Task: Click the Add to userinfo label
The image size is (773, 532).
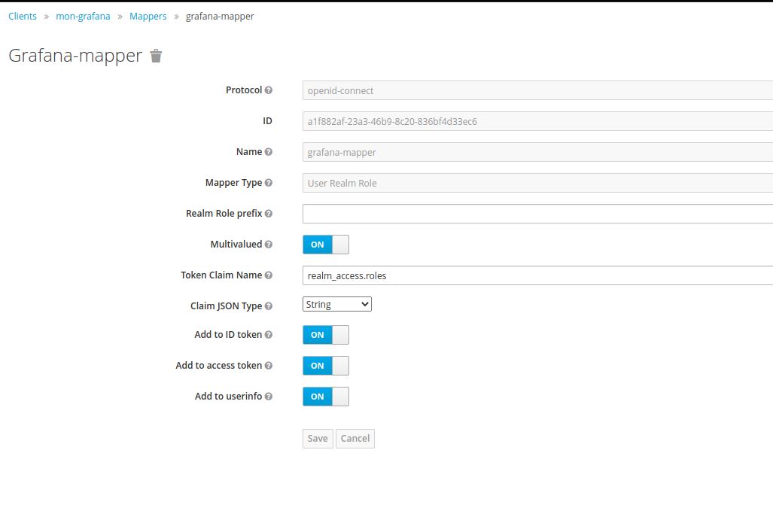Action: coord(228,397)
